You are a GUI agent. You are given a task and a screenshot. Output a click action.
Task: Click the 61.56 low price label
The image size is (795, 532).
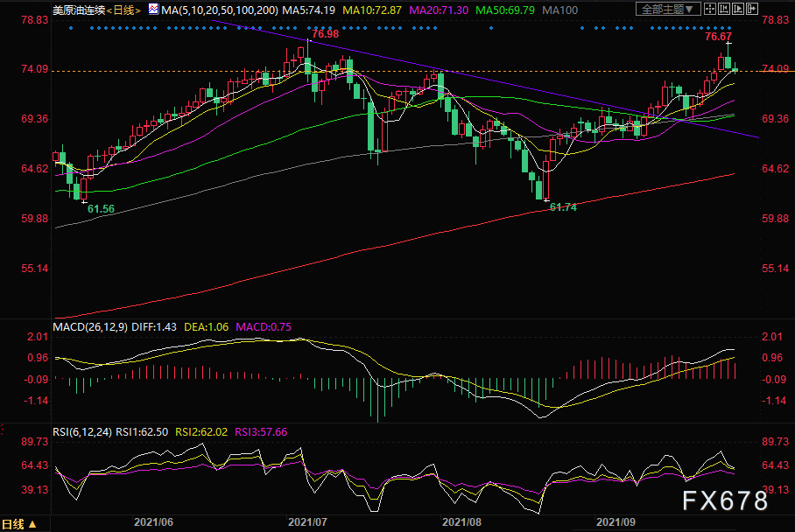click(x=101, y=209)
